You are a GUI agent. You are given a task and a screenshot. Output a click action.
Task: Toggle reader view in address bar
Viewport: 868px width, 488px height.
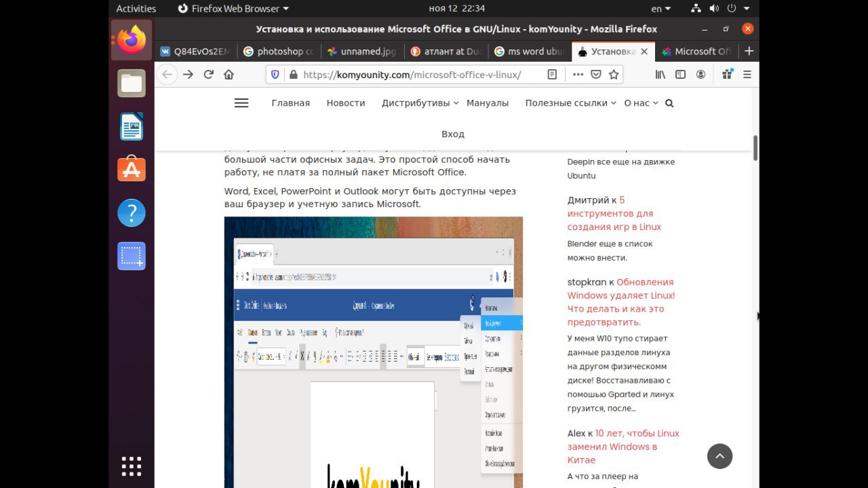(x=553, y=75)
